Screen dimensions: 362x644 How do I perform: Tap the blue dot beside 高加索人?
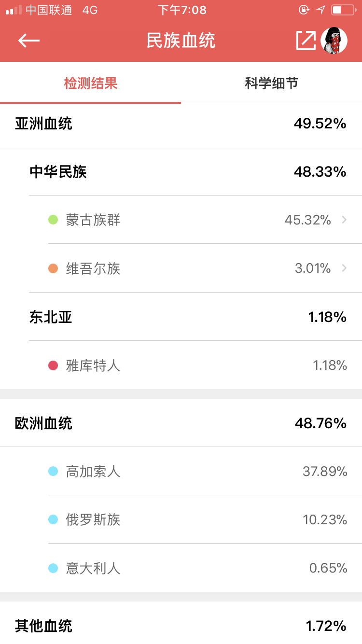53,471
